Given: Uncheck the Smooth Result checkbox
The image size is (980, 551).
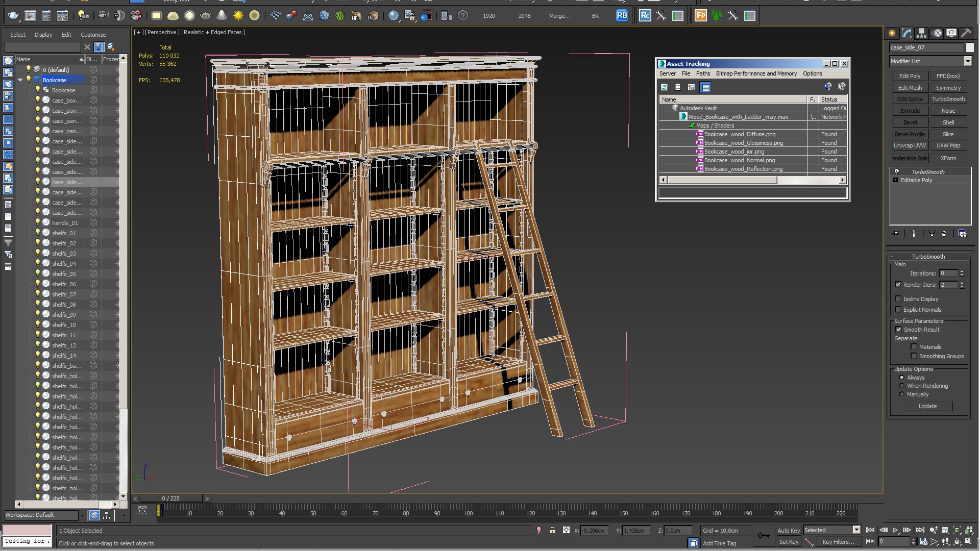Looking at the screenshot, I should pos(898,330).
